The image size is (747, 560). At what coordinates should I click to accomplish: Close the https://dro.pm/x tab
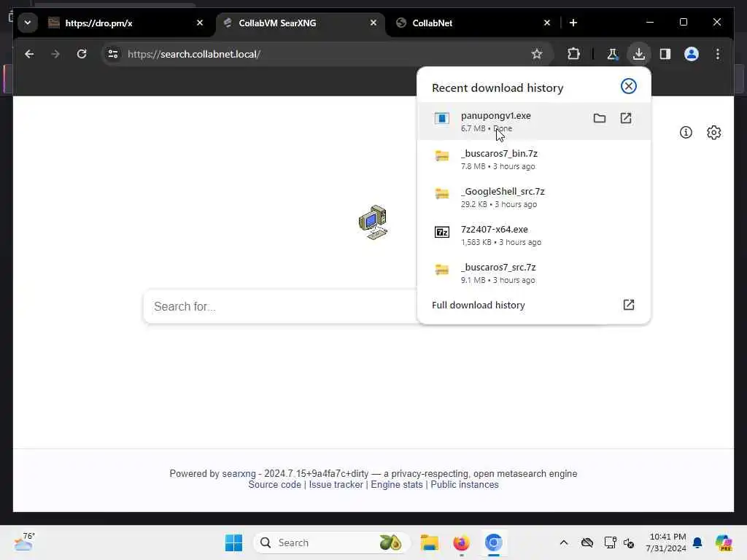pyautogui.click(x=200, y=23)
